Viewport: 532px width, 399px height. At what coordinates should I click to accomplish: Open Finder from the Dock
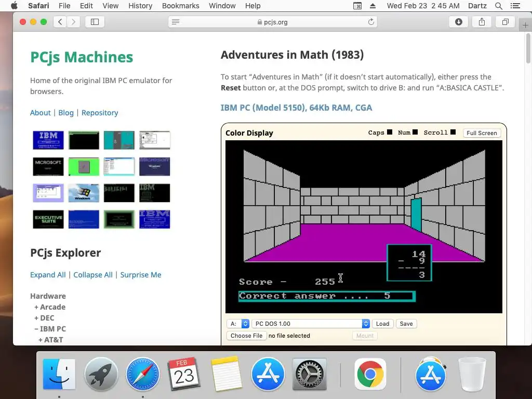coord(59,374)
